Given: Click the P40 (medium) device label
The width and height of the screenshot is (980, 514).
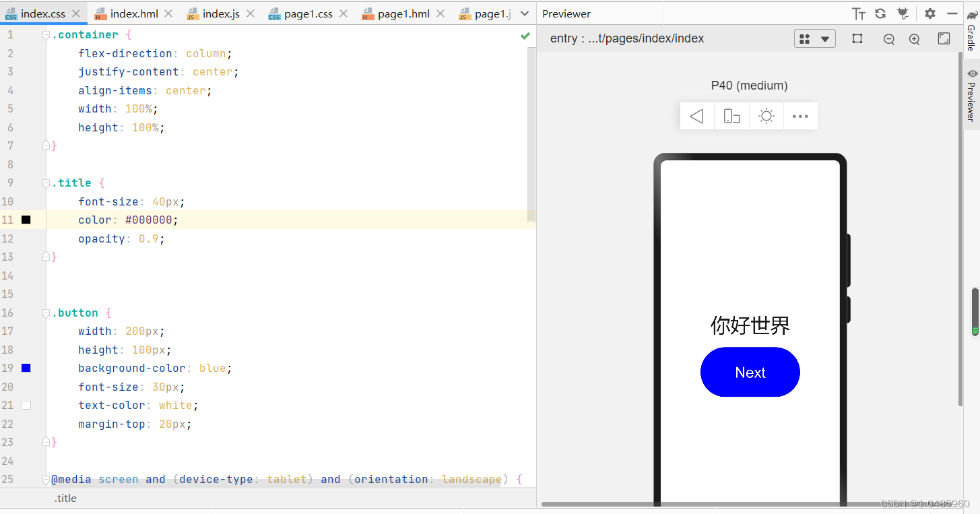Looking at the screenshot, I should click(x=750, y=86).
